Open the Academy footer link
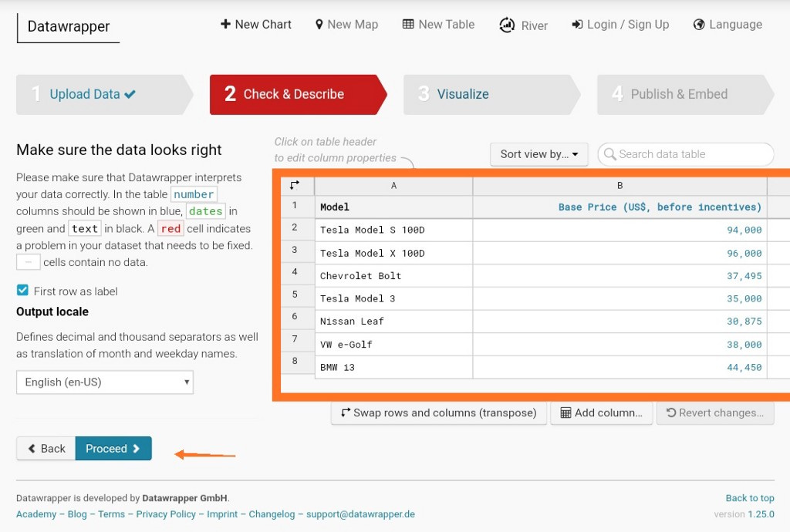Screen dimensions: 790x532 click(35, 514)
